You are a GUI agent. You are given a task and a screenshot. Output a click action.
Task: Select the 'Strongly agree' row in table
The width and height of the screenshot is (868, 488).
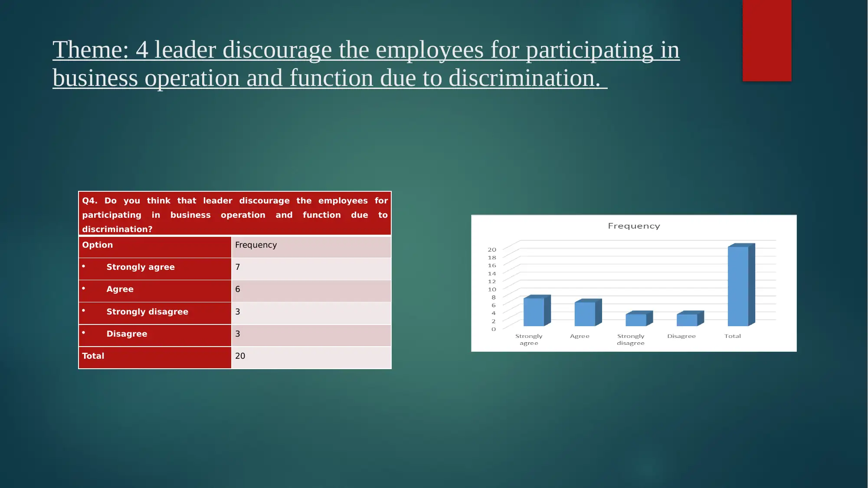point(236,267)
